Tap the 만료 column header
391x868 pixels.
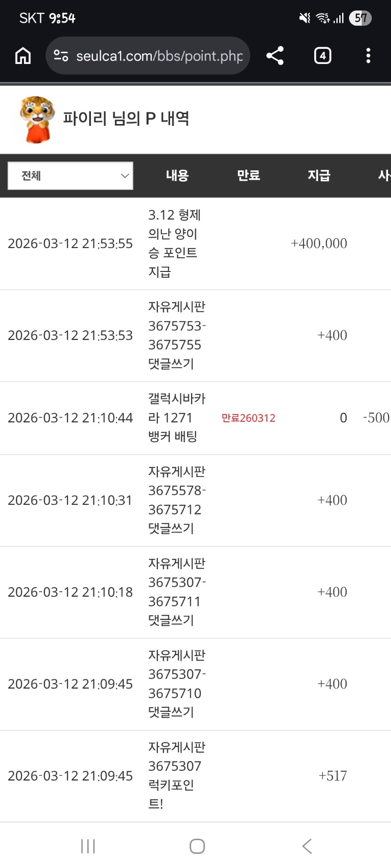pos(248,176)
